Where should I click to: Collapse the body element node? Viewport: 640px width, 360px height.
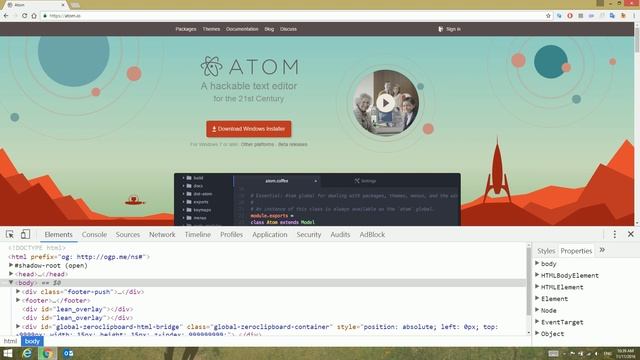point(11,282)
